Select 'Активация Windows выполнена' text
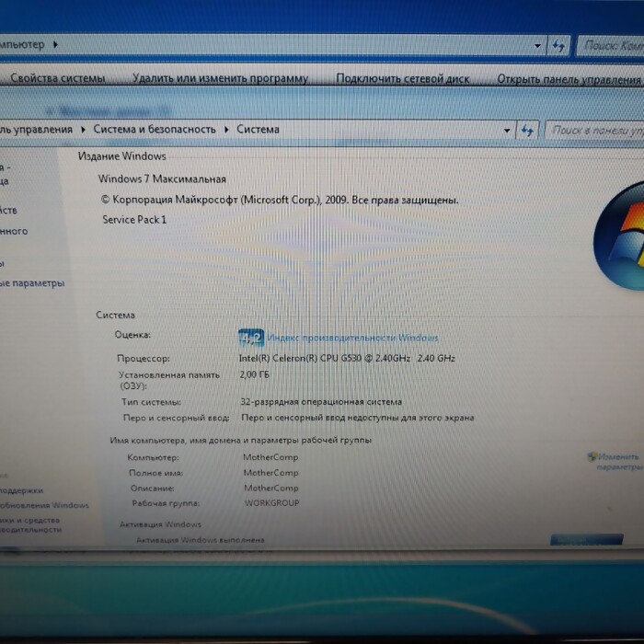 [201, 540]
